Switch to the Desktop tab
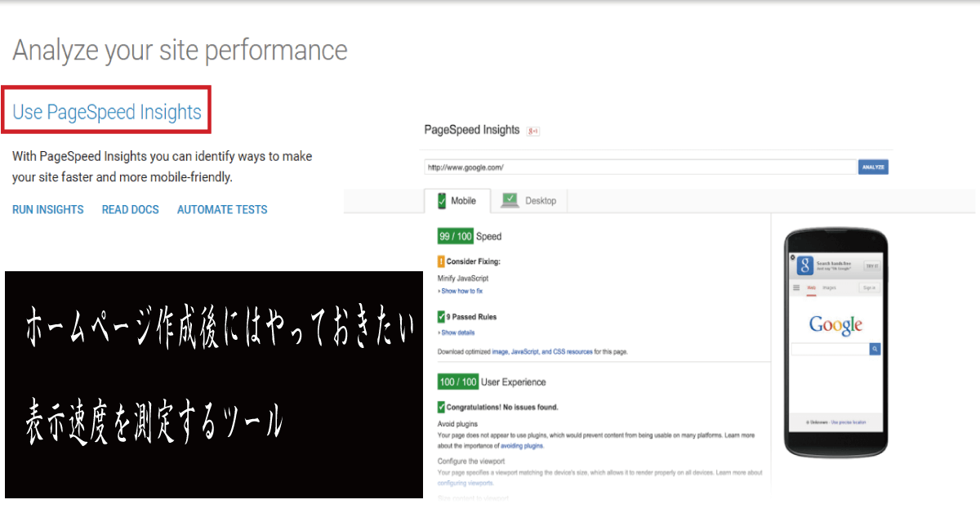This screenshot has width=980, height=531. click(x=541, y=200)
